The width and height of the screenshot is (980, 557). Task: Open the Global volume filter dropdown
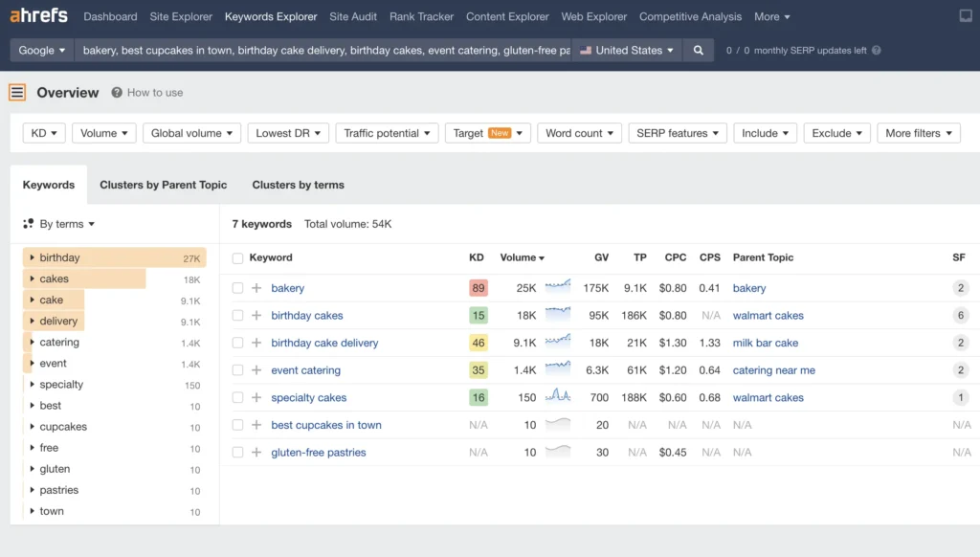pyautogui.click(x=191, y=133)
